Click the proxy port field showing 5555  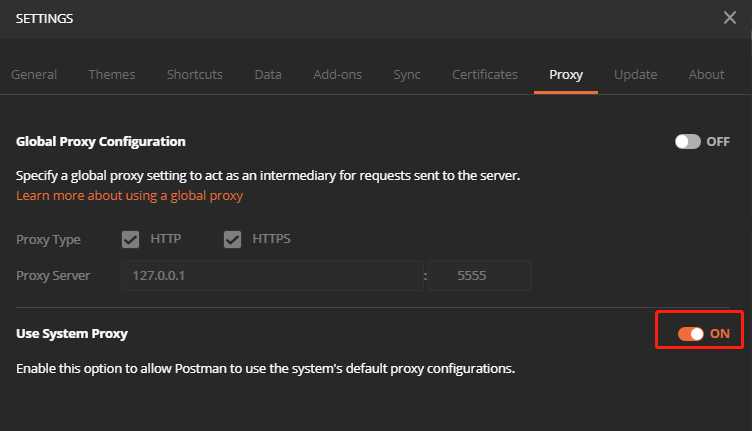(x=480, y=275)
